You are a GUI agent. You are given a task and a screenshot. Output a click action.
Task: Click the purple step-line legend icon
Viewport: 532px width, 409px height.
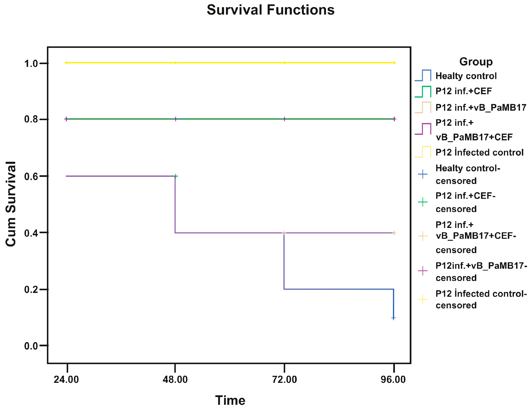click(x=423, y=129)
